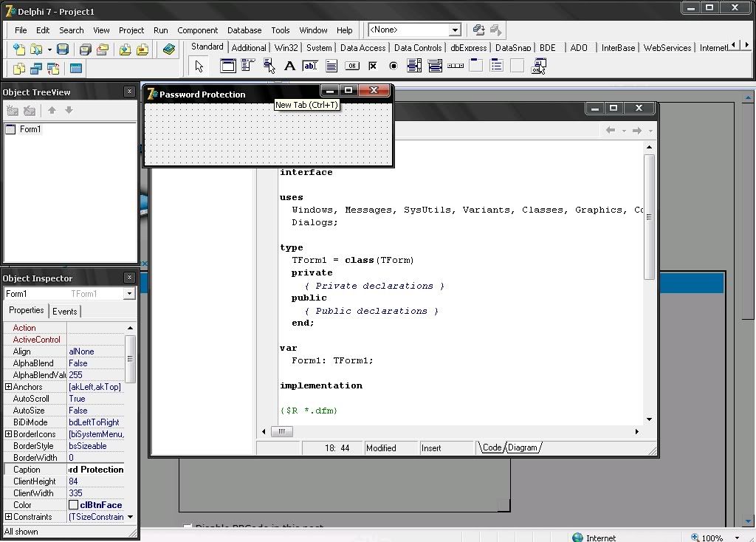Choose the OK Button component
756x542 pixels.
352,66
